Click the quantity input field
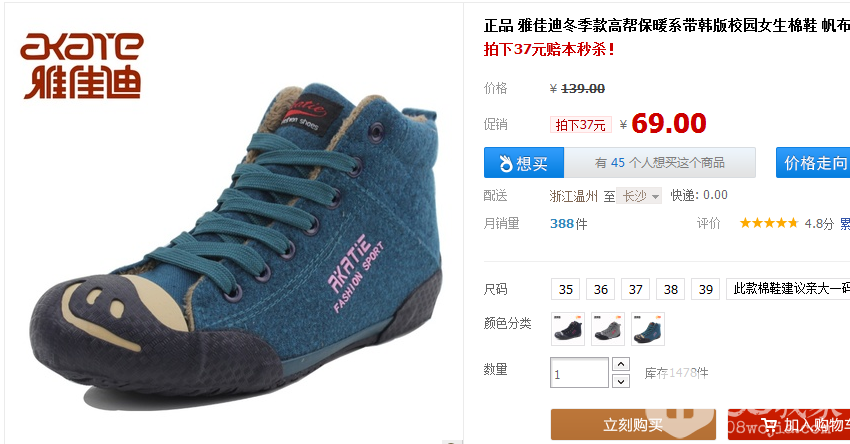The image size is (850, 444). [579, 373]
